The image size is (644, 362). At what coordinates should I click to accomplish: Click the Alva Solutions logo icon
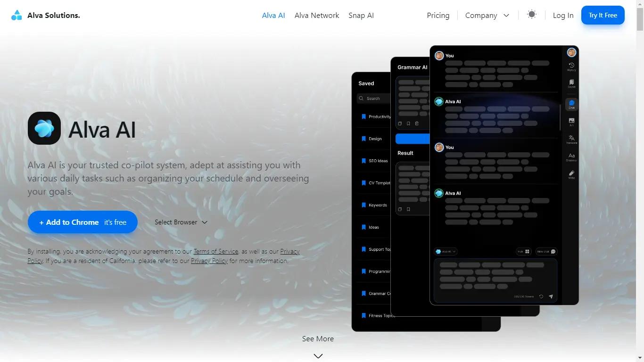pyautogui.click(x=17, y=15)
